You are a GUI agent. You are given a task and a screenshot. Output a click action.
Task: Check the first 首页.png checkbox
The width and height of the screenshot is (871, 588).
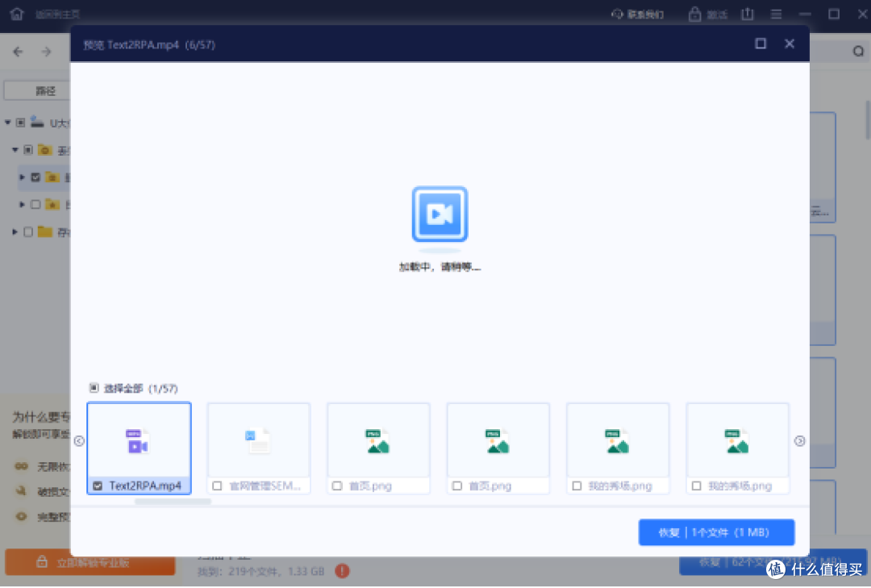336,486
